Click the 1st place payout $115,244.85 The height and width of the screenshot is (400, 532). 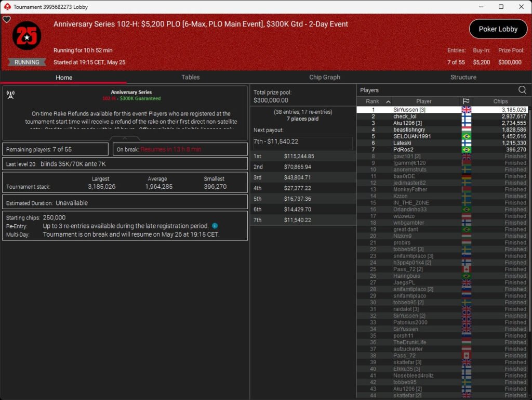299,156
